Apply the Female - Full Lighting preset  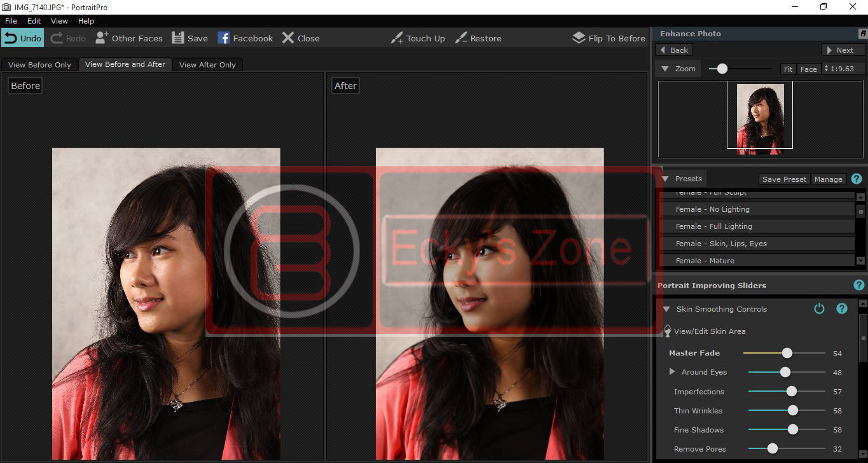point(757,226)
